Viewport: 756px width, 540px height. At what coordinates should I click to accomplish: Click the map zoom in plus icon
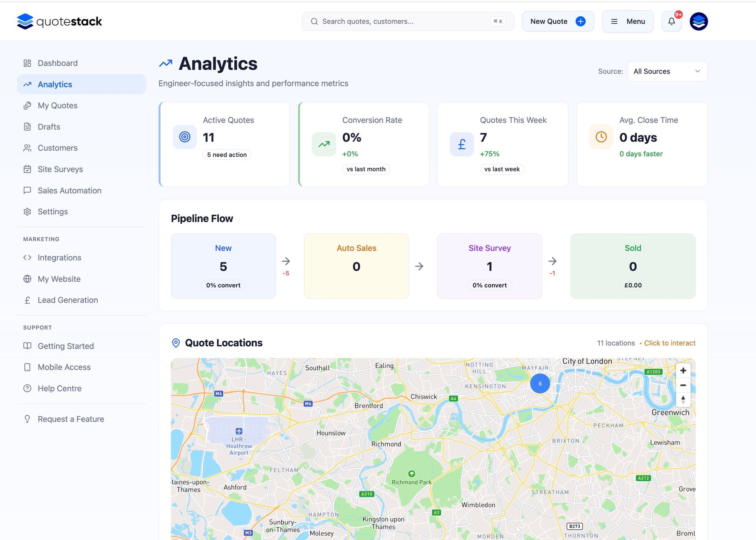683,371
